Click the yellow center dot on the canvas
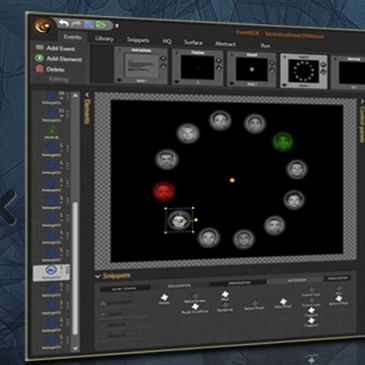Viewport: 365px width, 365px height. (232, 180)
